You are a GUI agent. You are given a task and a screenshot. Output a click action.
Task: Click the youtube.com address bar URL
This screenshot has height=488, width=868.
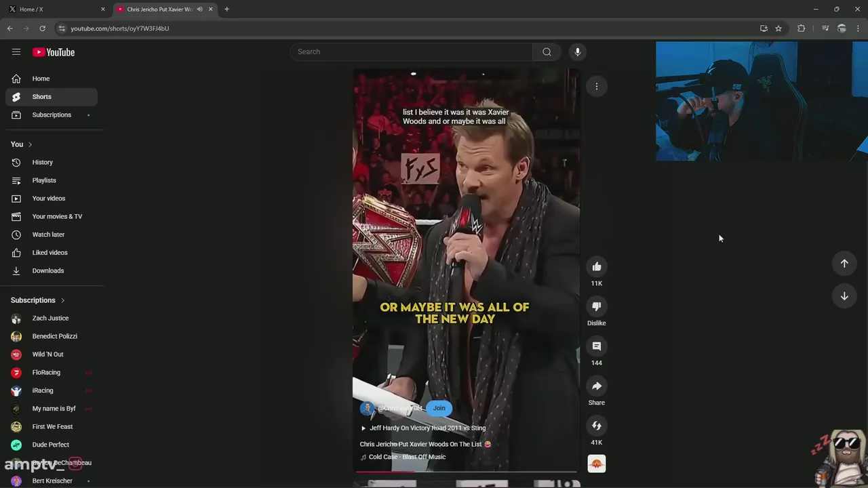coord(120,28)
